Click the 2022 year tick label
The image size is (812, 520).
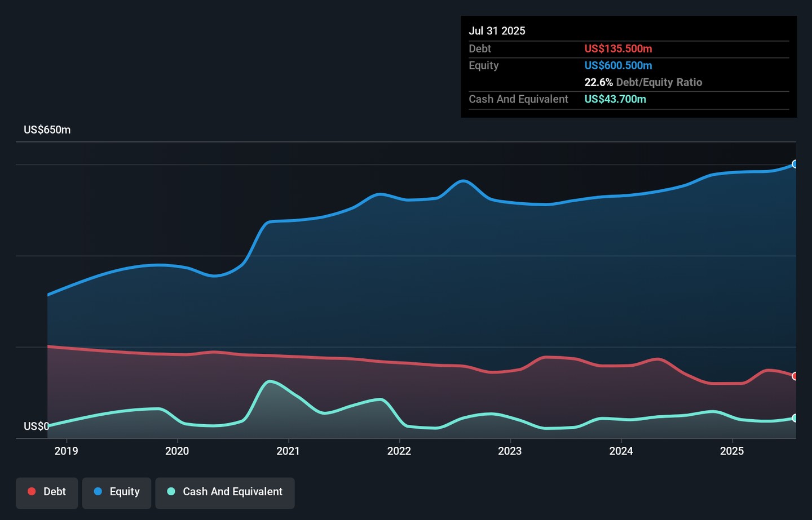point(399,451)
